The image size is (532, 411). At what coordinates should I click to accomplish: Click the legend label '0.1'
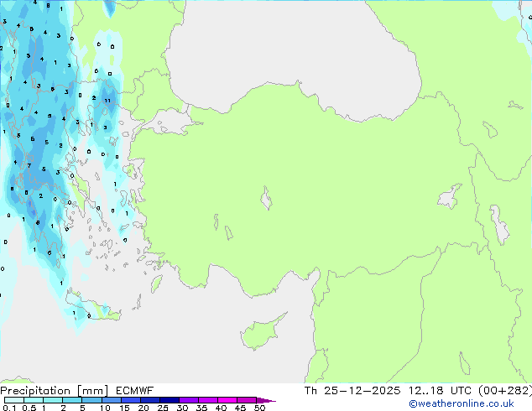[x=9, y=408]
